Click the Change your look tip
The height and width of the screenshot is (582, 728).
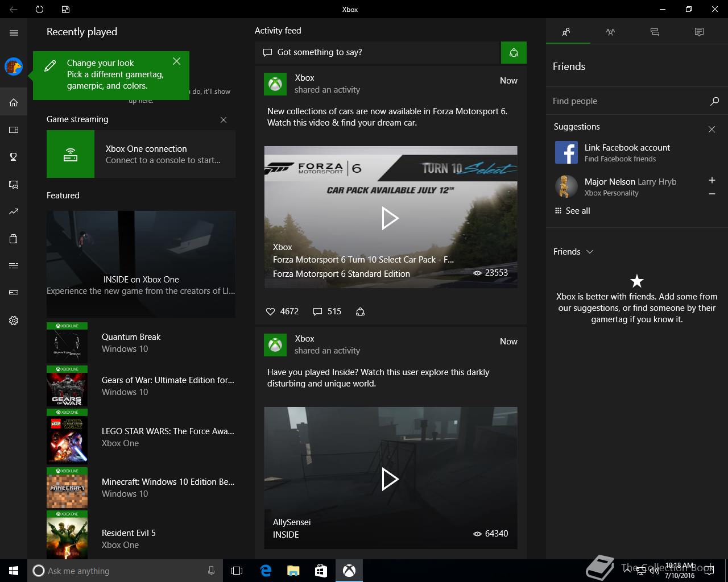[111, 74]
